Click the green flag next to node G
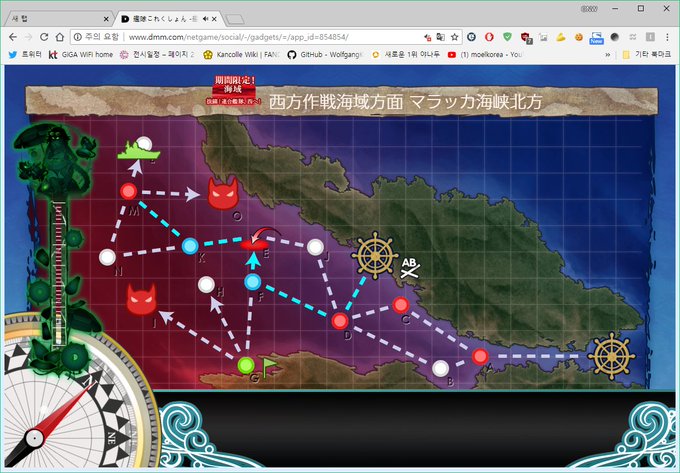The height and width of the screenshot is (473, 680). 269,366
